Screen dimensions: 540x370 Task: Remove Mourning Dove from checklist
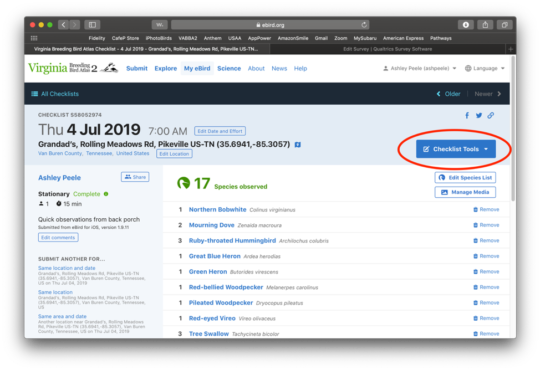[x=486, y=225]
